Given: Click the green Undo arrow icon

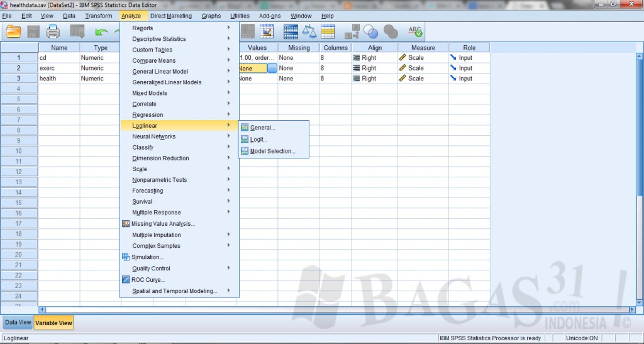Looking at the screenshot, I should (101, 32).
